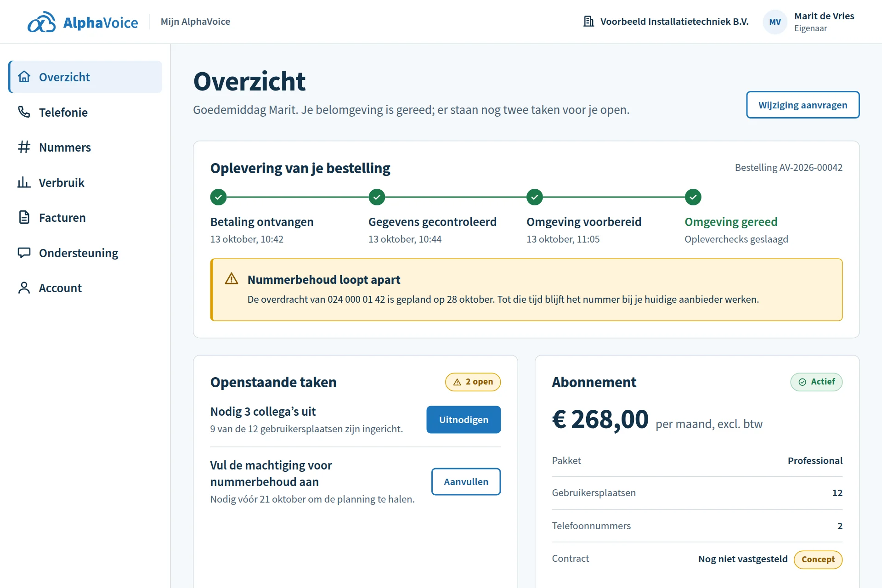Open the Overzicht menu item
This screenshot has width=882, height=588.
pos(85,77)
